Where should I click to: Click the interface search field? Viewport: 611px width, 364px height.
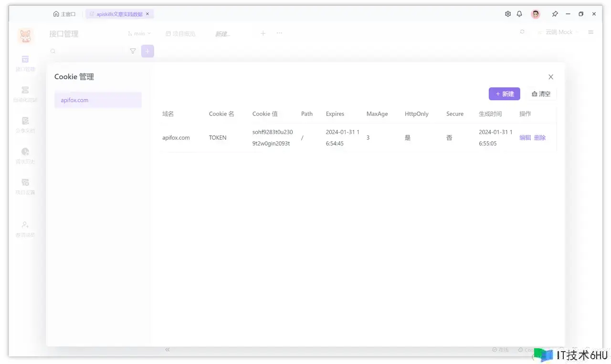pos(86,51)
